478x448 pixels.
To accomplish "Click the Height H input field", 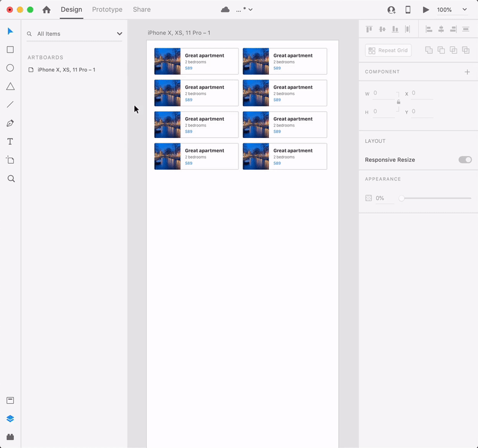I will pyautogui.click(x=384, y=112).
